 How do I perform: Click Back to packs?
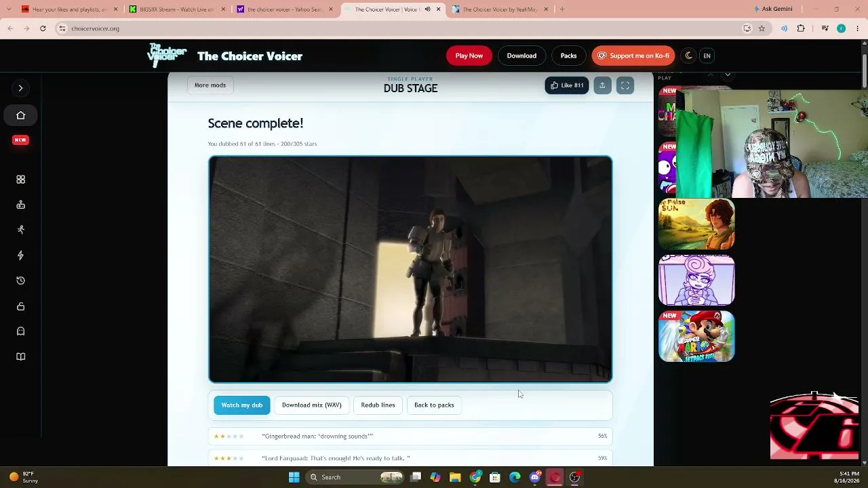click(434, 405)
